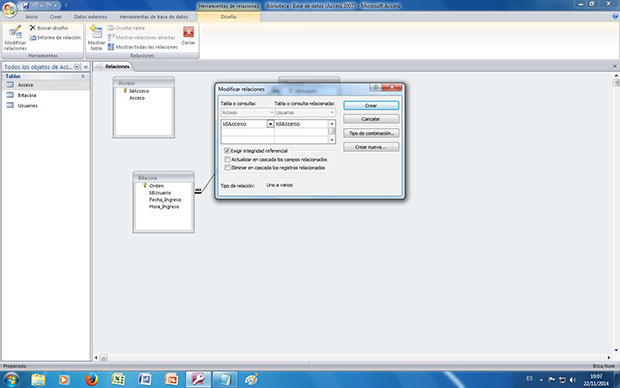Open Excel from the taskbar
The height and width of the screenshot is (388, 620).
(118, 380)
